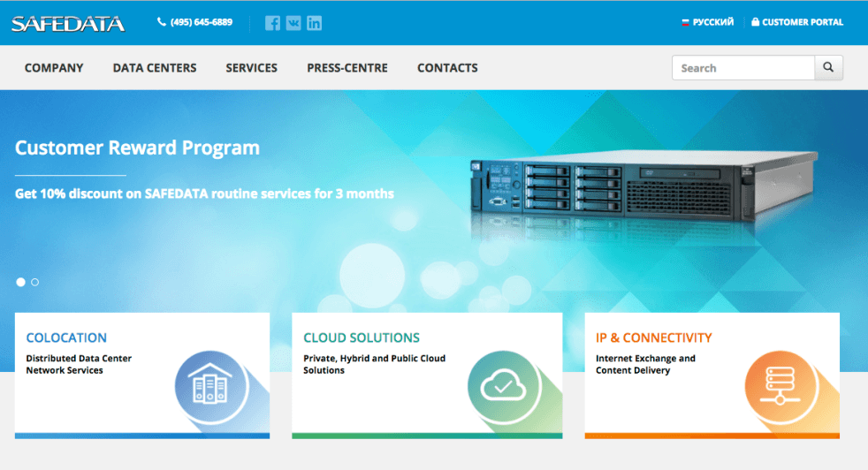
Task: Open the LinkedIn icon in header
Action: (314, 23)
